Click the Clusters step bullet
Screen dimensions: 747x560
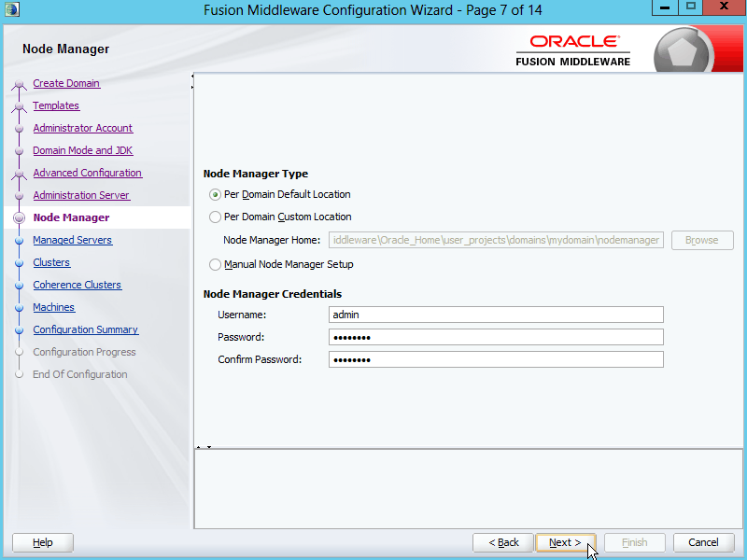pyautogui.click(x=19, y=263)
